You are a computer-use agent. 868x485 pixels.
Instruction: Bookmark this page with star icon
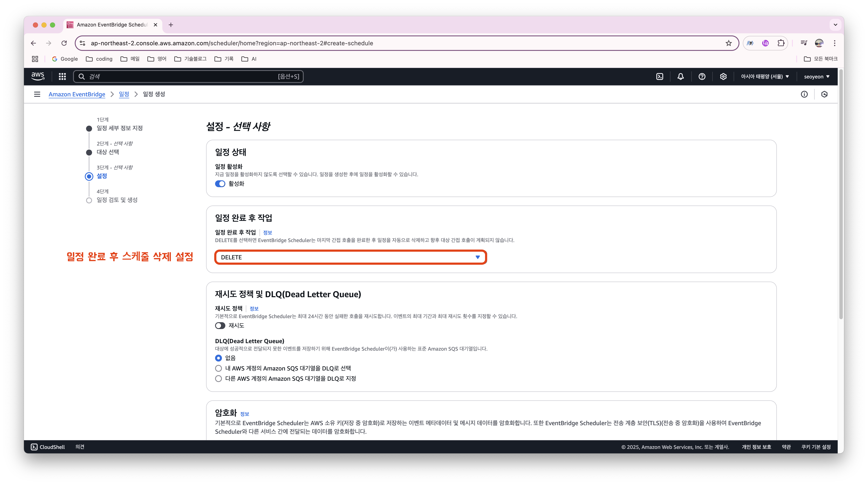coord(729,43)
